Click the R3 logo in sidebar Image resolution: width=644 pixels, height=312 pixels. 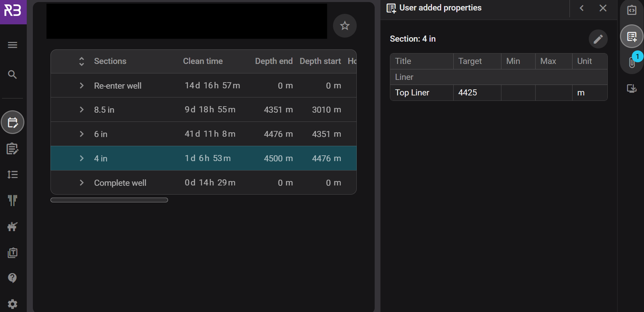13,11
